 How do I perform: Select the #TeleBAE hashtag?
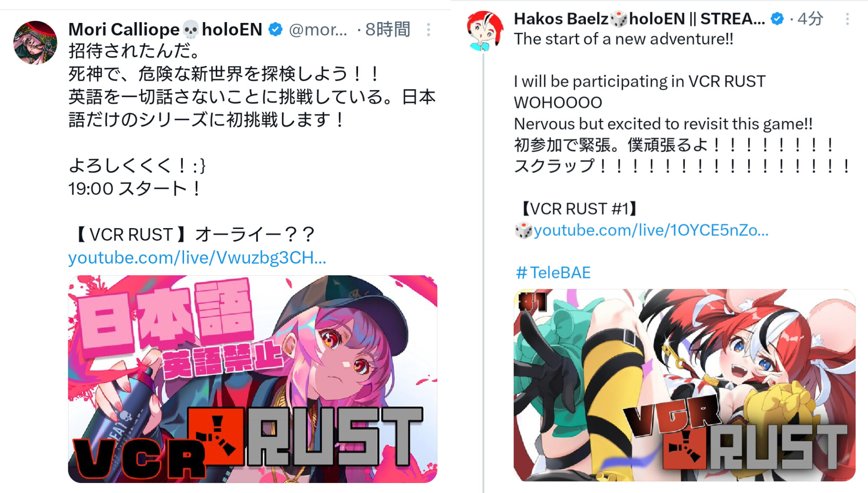click(553, 273)
